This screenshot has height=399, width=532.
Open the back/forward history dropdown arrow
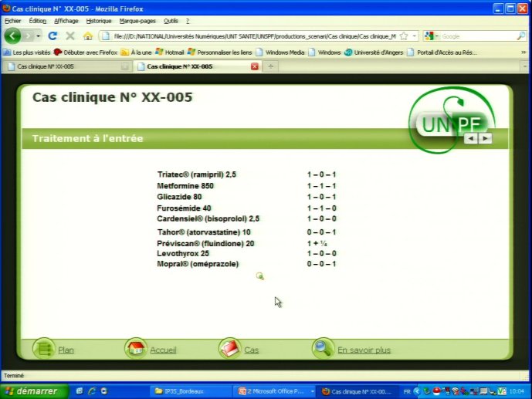(39, 36)
